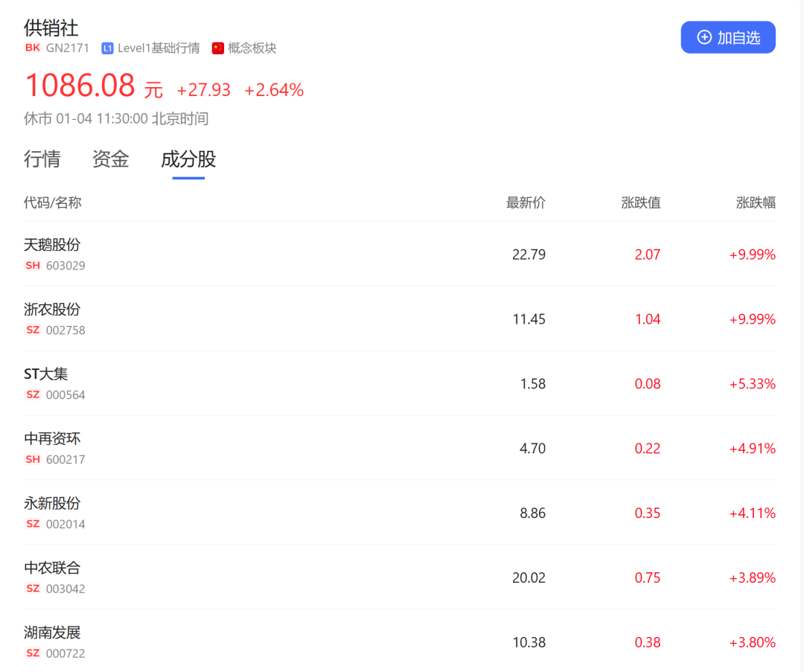This screenshot has width=804, height=672.
Task: Click the 代码/名称 column header
Action: [52, 203]
